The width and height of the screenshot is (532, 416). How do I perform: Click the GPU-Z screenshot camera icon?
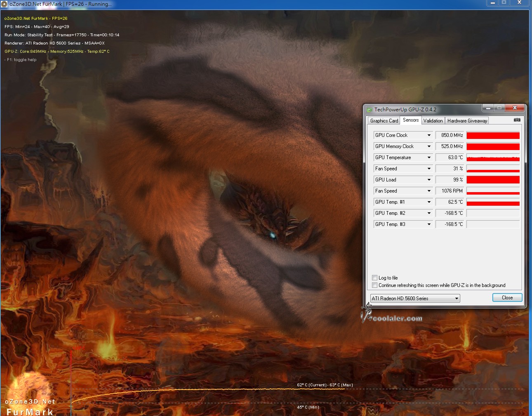tap(517, 120)
